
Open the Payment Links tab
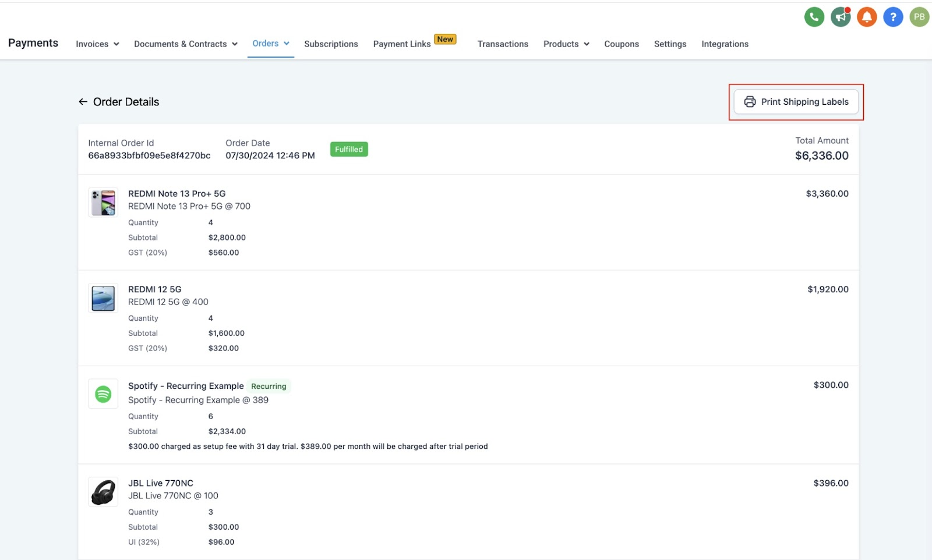[402, 44]
